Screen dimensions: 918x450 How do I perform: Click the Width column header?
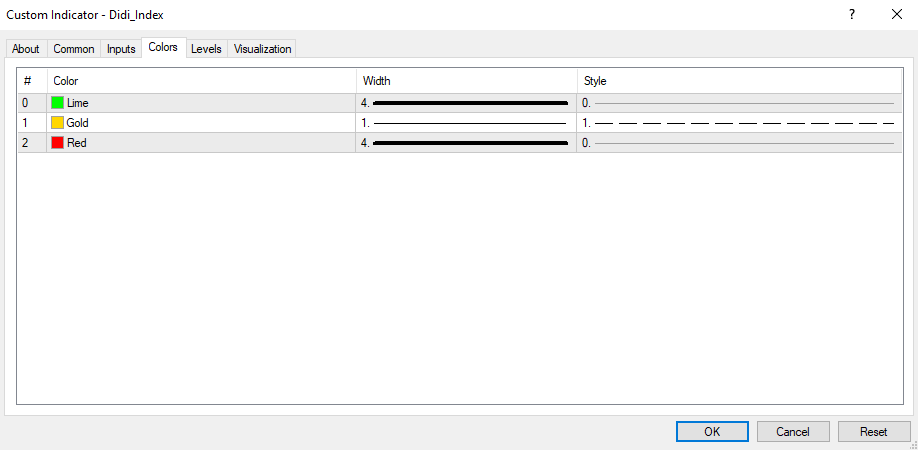coord(466,81)
